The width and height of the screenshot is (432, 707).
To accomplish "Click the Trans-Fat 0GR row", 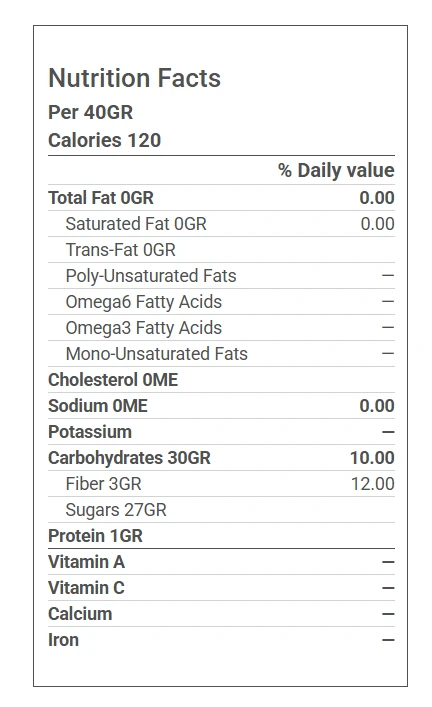I will (221, 250).
